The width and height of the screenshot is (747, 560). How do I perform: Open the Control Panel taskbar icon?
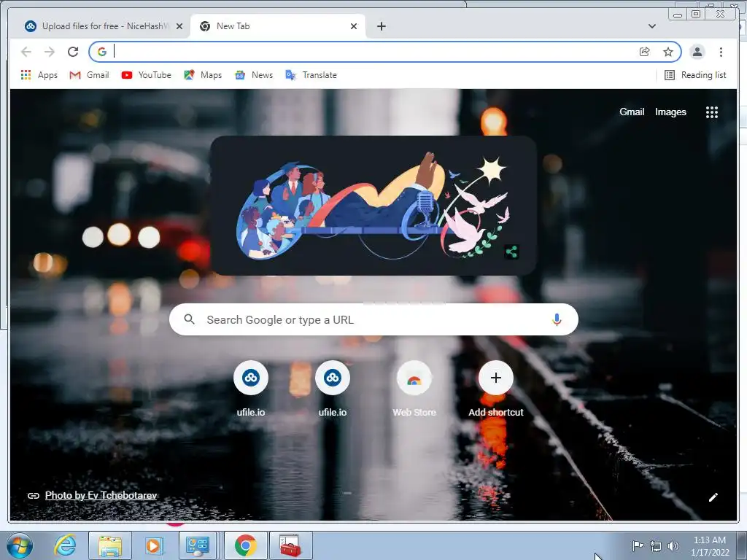click(x=198, y=545)
